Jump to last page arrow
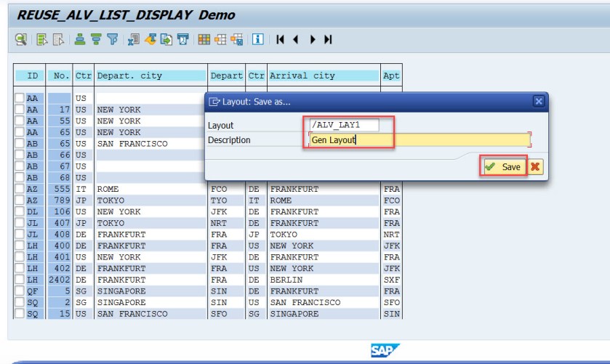Screen dimensions: 610x364 pos(328,39)
